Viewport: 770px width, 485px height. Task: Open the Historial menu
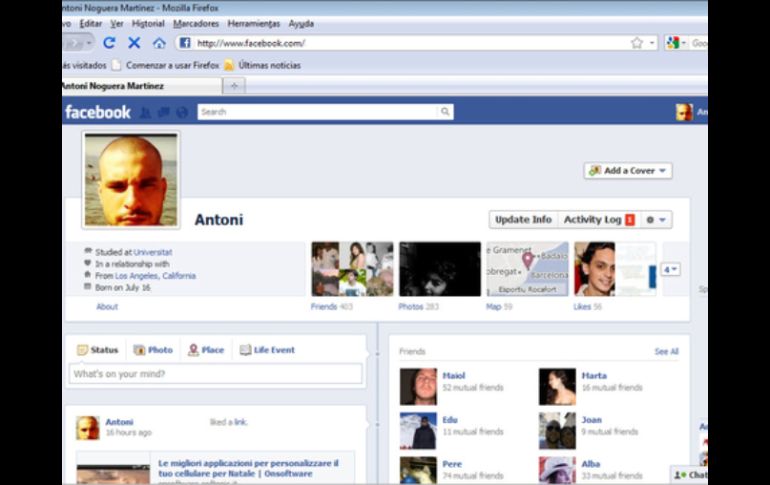pos(148,23)
